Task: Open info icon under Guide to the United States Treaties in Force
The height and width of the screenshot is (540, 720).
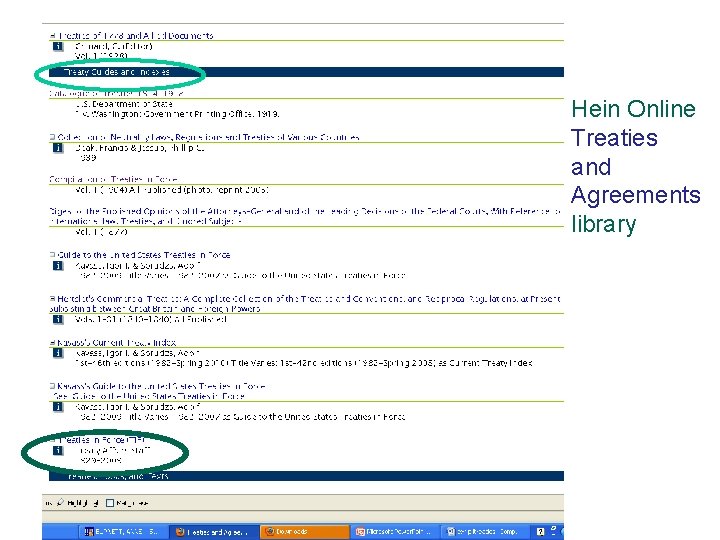Action: pos(58,265)
